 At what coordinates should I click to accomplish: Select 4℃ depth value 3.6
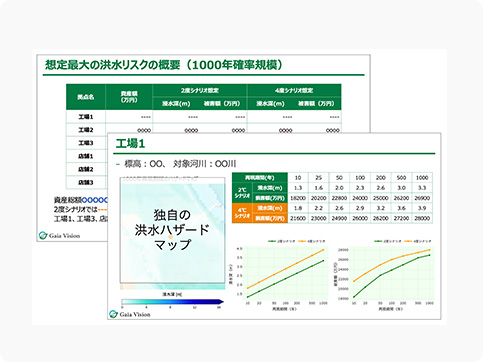click(x=401, y=208)
